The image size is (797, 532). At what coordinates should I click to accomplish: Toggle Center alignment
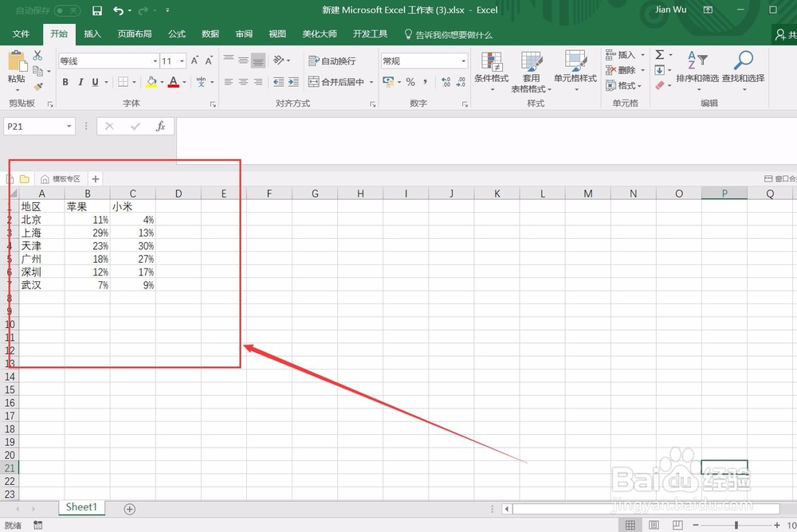(x=243, y=82)
